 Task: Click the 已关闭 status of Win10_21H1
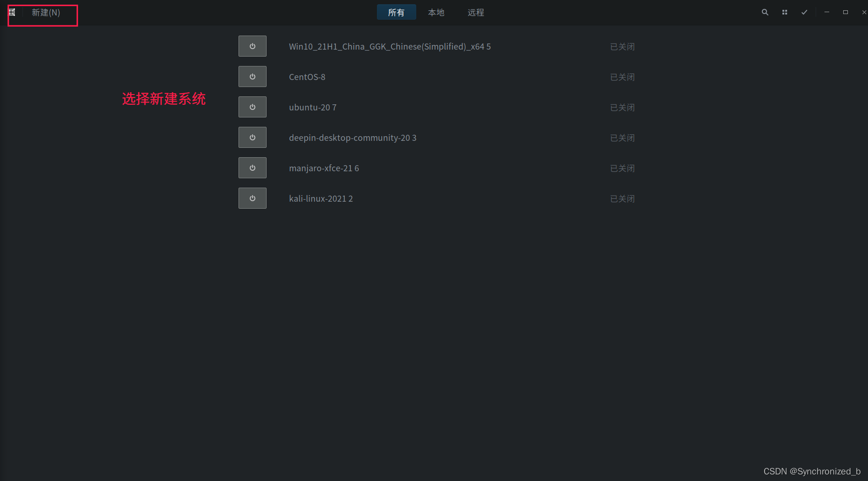tap(622, 47)
